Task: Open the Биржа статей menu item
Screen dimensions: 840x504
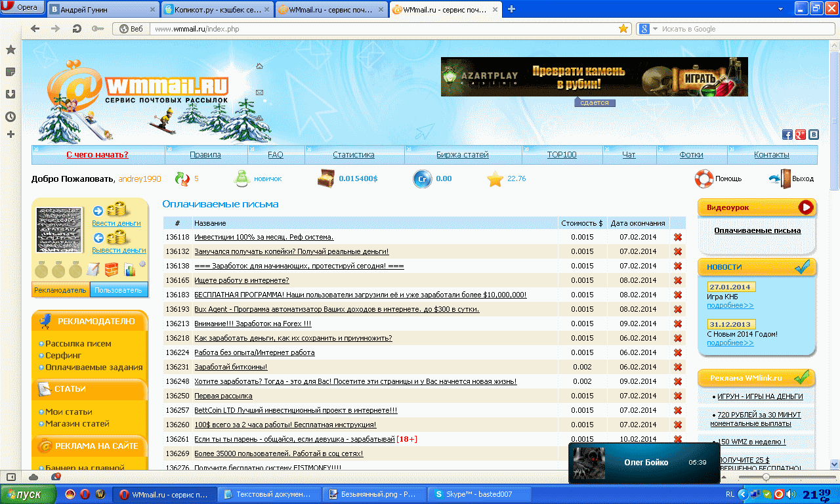Action: tap(463, 155)
